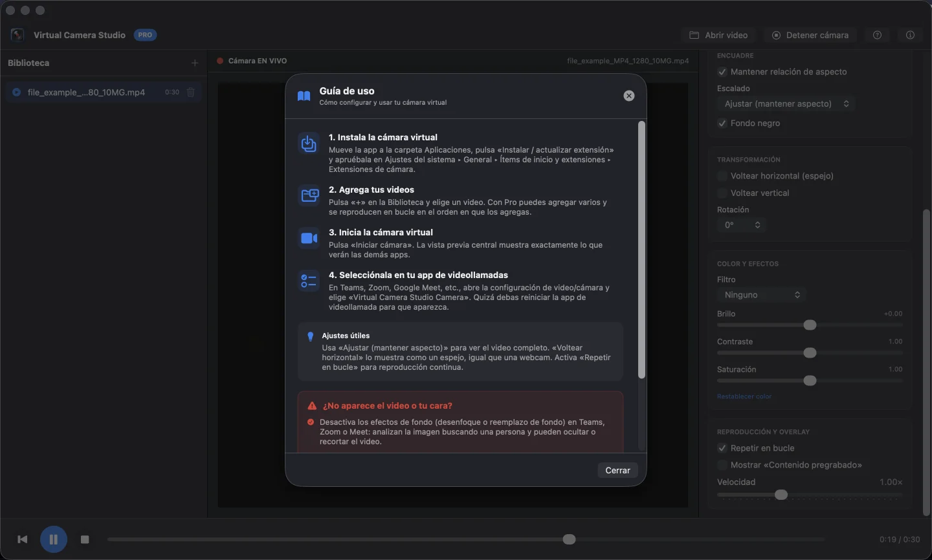The height and width of the screenshot is (560, 932).
Task: Click the Velocidad slider handle
Action: 781,495
